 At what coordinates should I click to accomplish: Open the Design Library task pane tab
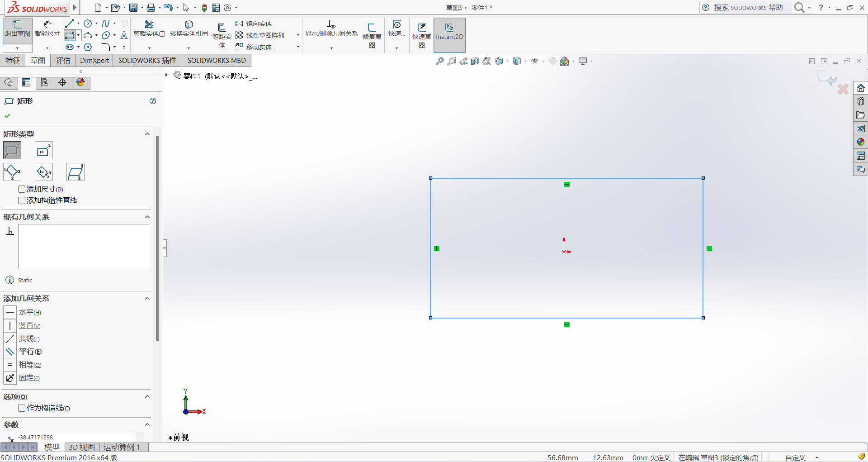pos(861,101)
